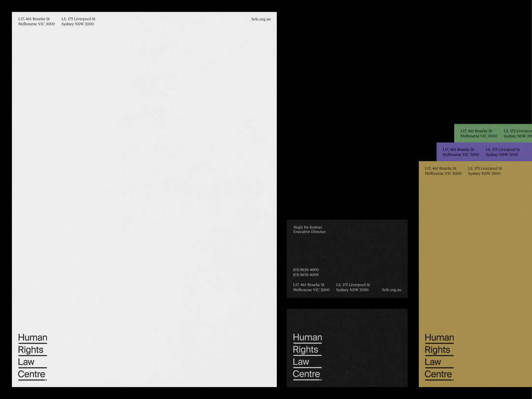Click the 'L17, 461 Bourke St' address on the purple sheet
The width and height of the screenshot is (532, 399).
click(458, 149)
